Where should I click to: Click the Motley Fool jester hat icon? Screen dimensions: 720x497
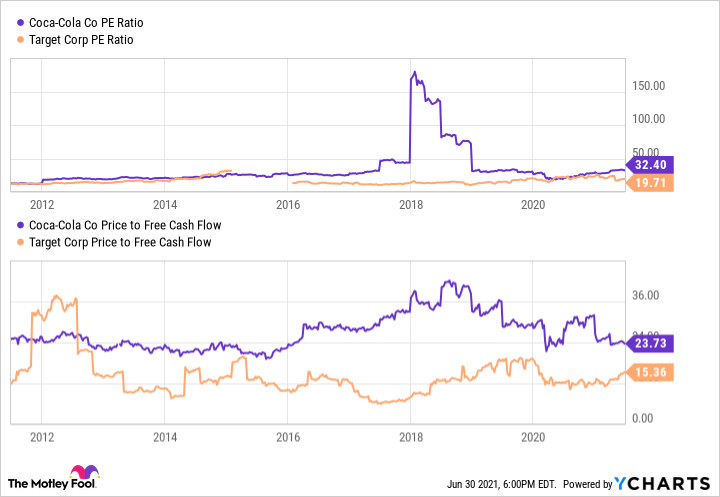click(x=81, y=475)
